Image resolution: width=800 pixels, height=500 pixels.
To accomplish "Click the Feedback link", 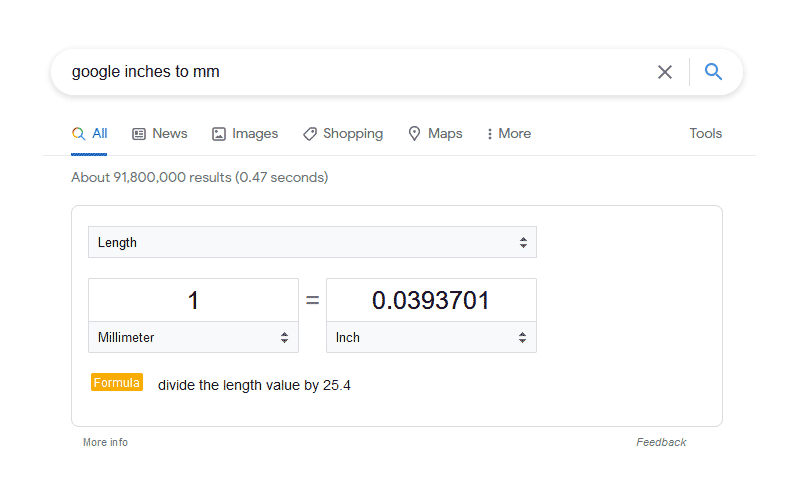I will [x=661, y=442].
